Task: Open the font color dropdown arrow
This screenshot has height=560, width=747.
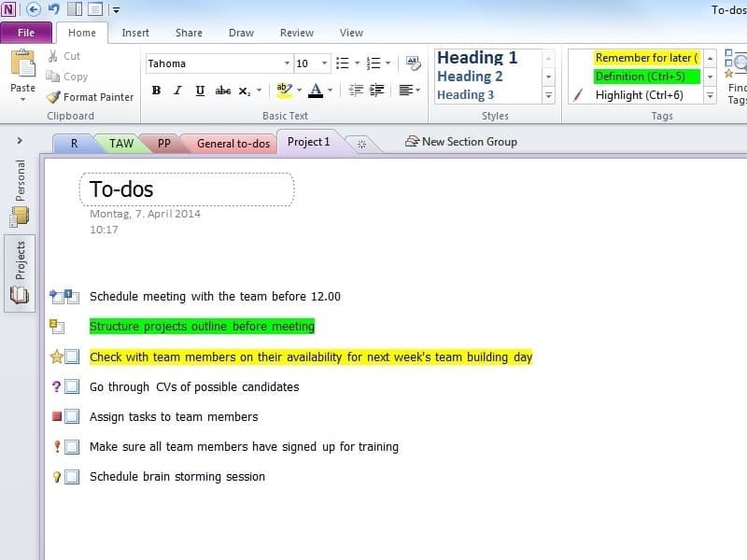Action: [329, 91]
